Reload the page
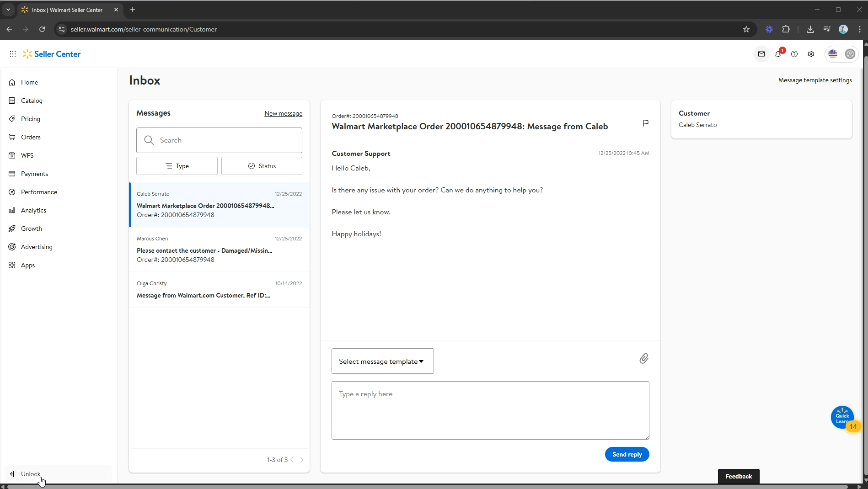 [x=42, y=29]
